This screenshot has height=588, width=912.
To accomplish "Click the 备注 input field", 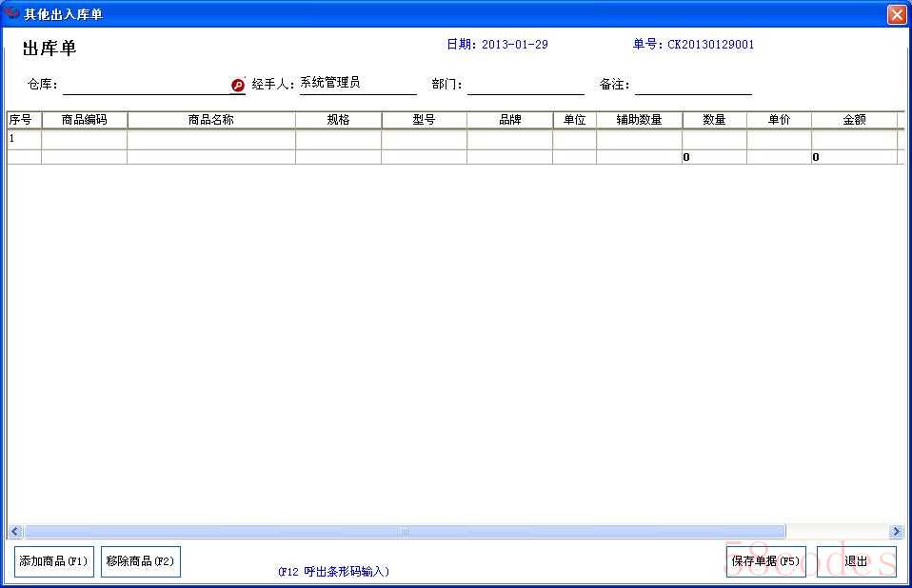I will [x=693, y=85].
